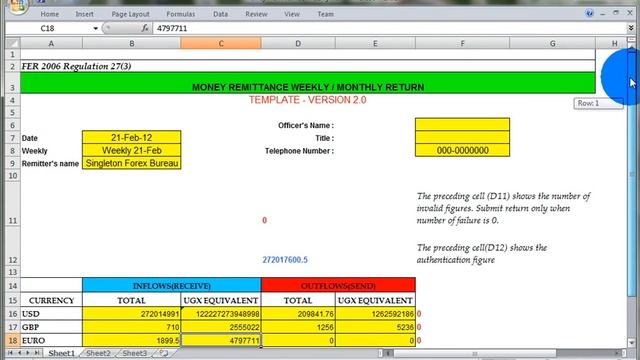Click GBP inflow total 710
Image resolution: width=640 pixels, height=360 pixels.
point(131,327)
